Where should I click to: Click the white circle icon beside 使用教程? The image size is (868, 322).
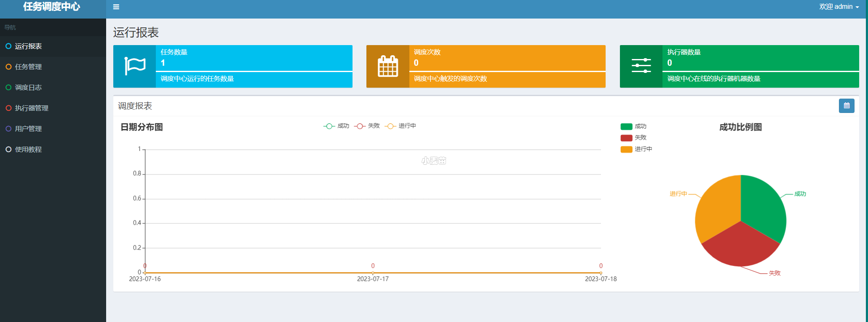point(8,150)
